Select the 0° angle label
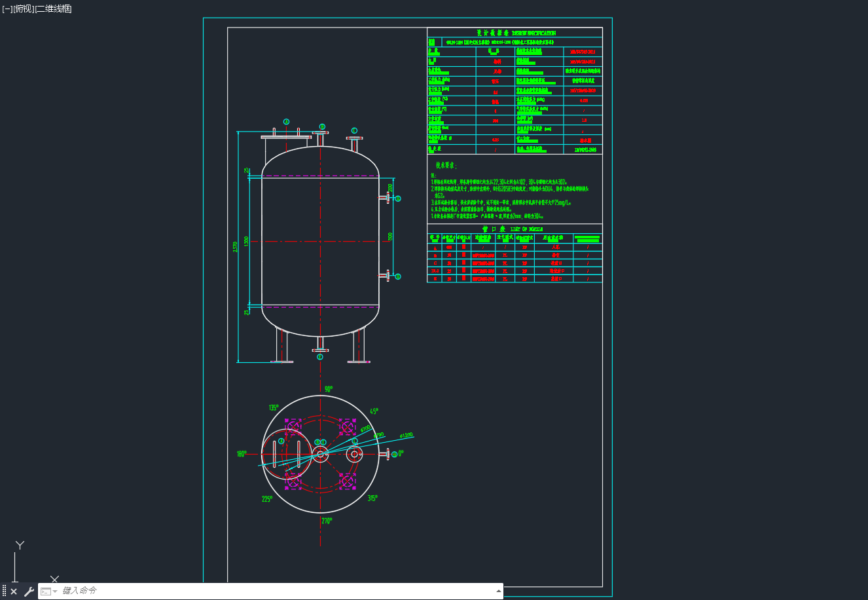 [401, 453]
